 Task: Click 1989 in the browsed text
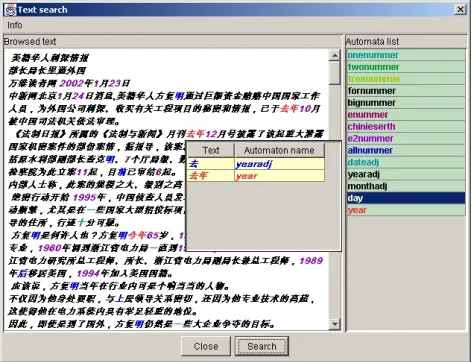[311, 261]
